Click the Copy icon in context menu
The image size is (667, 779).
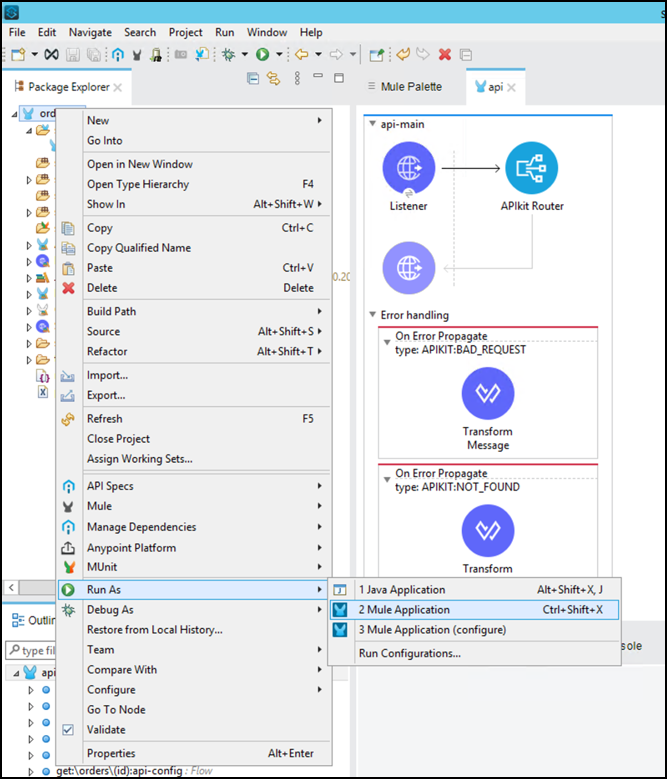tap(68, 228)
